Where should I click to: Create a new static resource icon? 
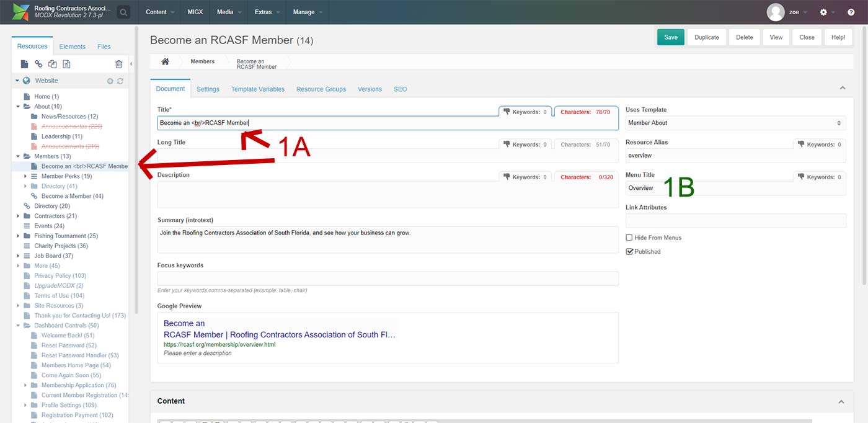66,64
